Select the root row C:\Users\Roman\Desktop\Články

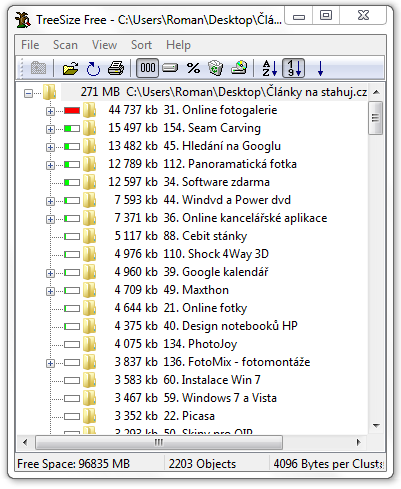[215, 92]
